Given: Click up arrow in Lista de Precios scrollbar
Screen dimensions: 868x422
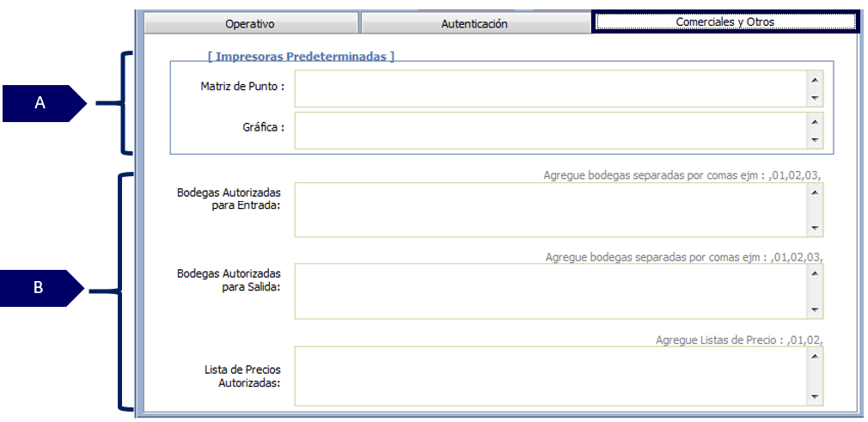Looking at the screenshot, I should (815, 356).
